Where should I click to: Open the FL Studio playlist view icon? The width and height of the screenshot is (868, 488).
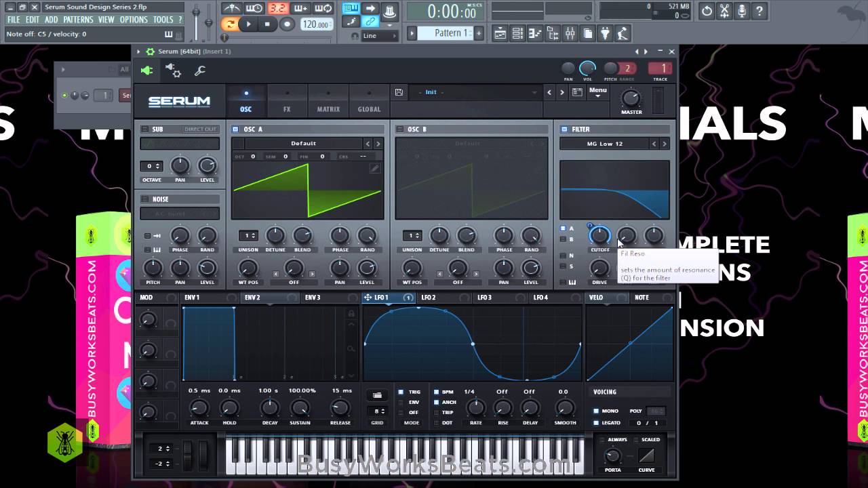click(500, 33)
